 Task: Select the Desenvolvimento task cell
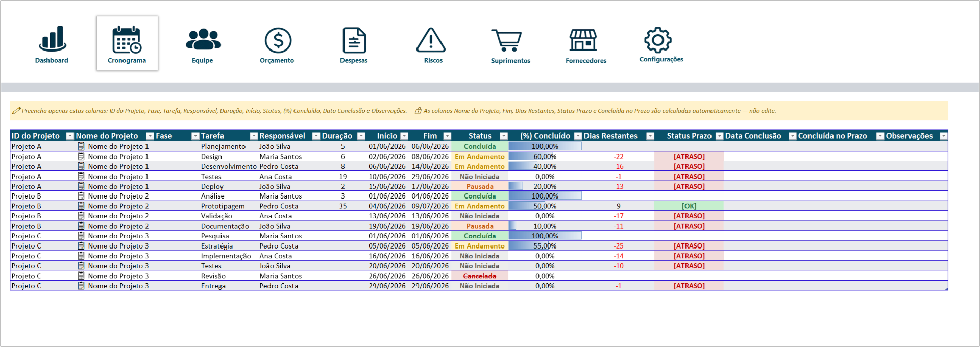pos(229,166)
